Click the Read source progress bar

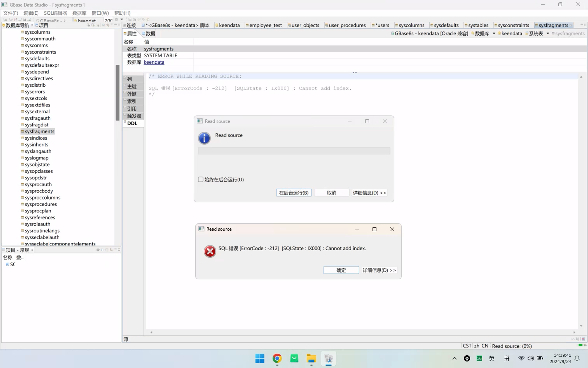point(294,151)
